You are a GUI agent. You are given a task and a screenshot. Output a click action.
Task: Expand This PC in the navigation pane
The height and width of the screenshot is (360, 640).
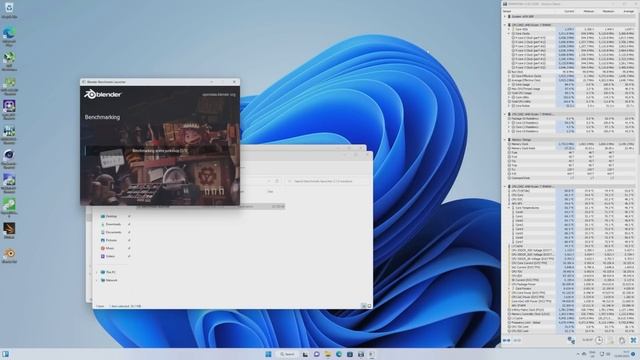(97, 272)
